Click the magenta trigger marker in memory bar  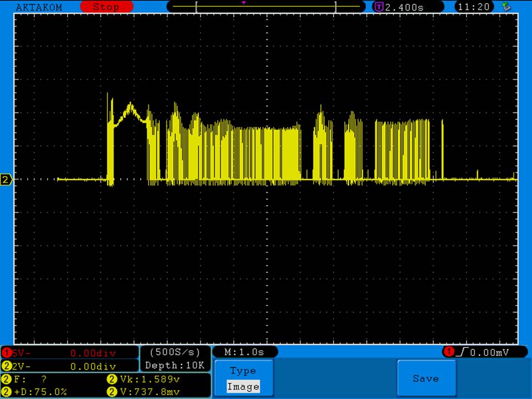(243, 3)
